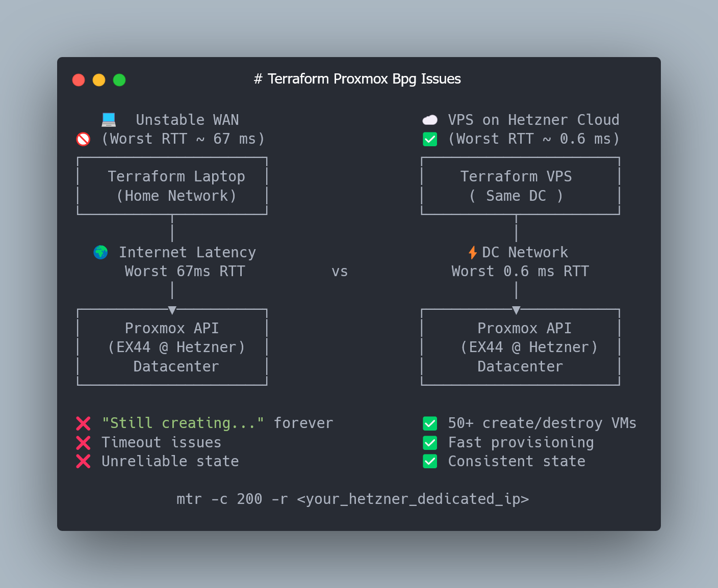This screenshot has width=718, height=588.
Task: Click green checkmark beside Worst RTT 0.6 ms
Action: (430, 139)
